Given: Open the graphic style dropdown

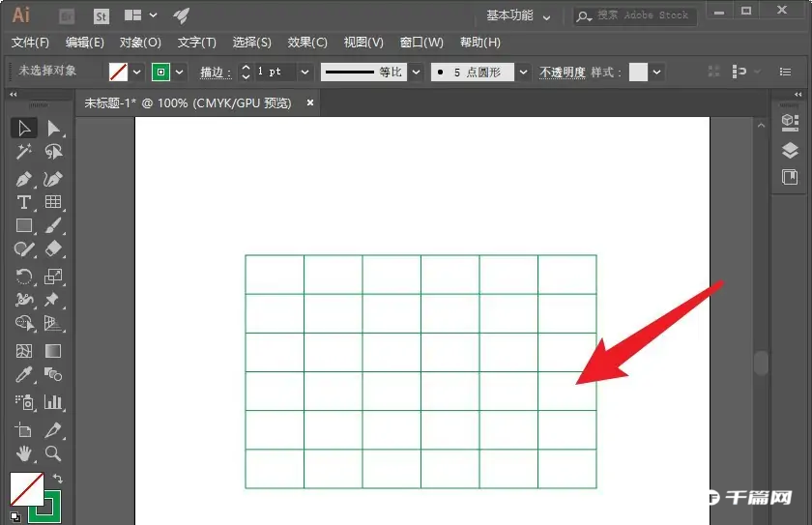Looking at the screenshot, I should click(656, 72).
